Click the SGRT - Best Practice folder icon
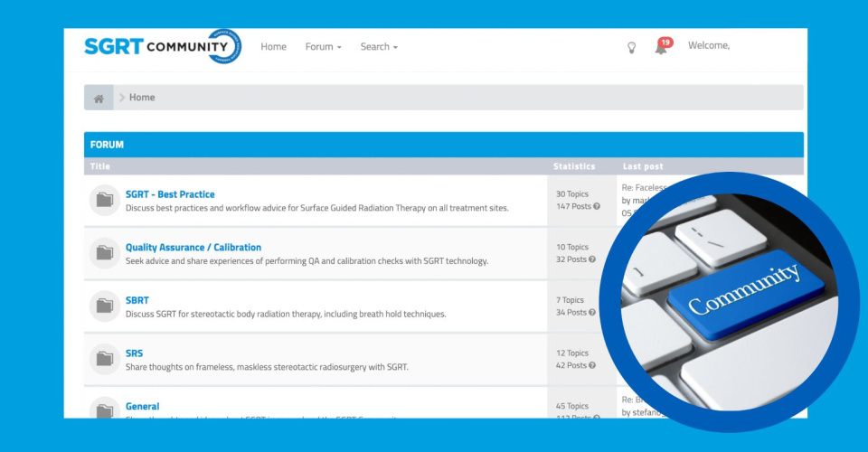Screen dimensions: 868x452 click(105, 200)
